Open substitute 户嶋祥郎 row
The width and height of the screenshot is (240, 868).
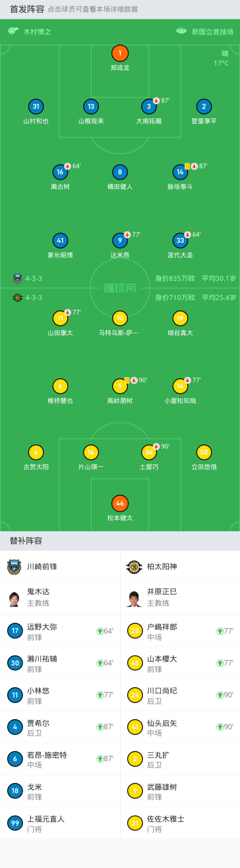click(x=180, y=631)
